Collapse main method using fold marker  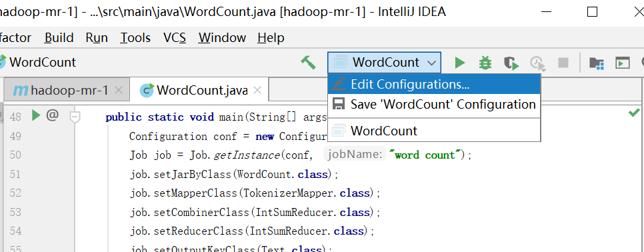click(x=75, y=117)
